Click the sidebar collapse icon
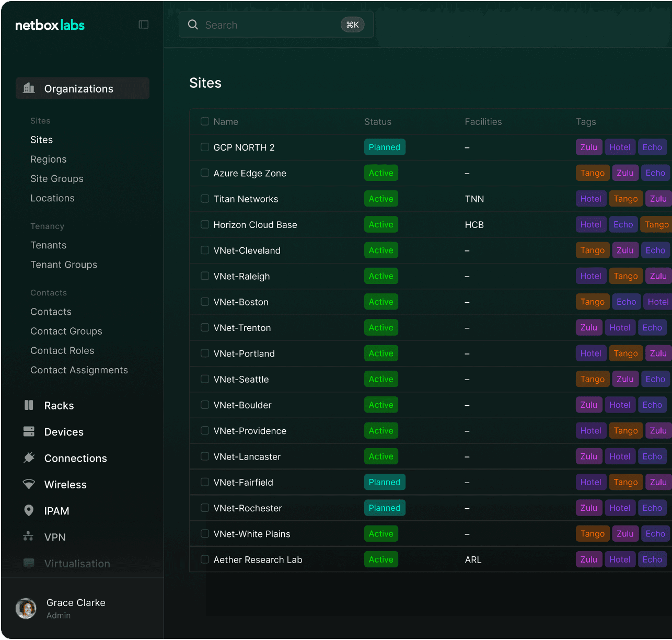672x640 pixels. point(143,25)
